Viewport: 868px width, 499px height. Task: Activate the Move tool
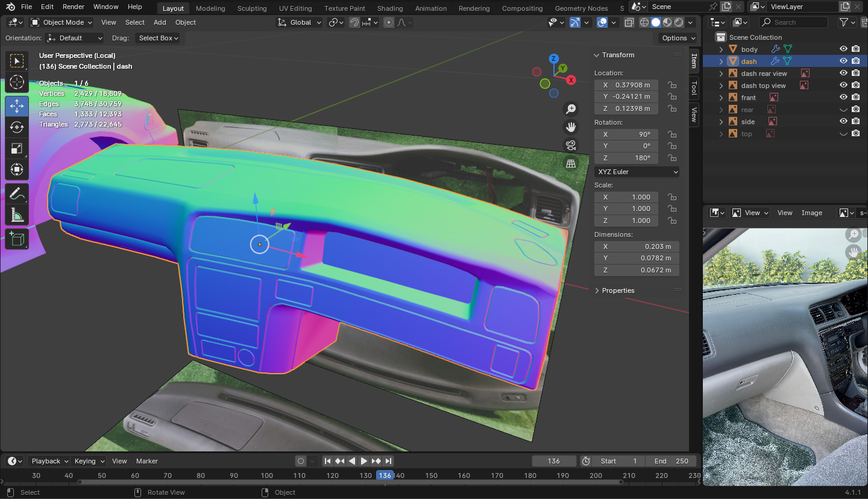coord(17,106)
